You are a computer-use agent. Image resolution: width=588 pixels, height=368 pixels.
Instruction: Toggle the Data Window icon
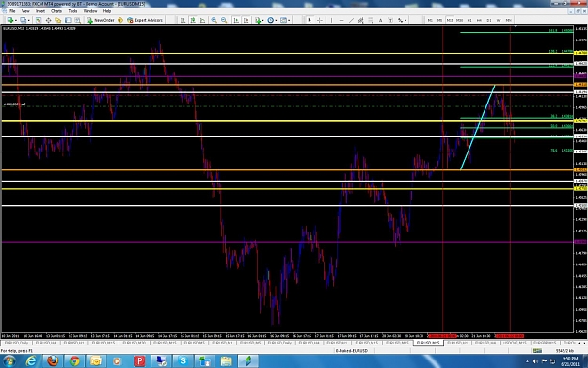tap(48, 20)
